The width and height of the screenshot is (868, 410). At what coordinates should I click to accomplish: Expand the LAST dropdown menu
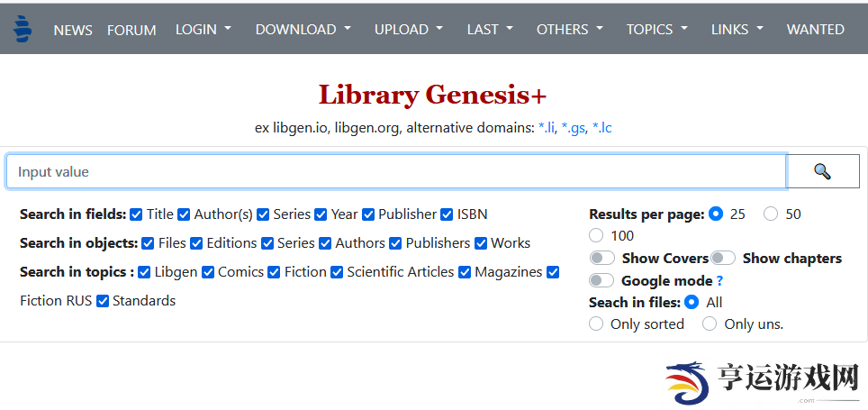click(x=490, y=30)
